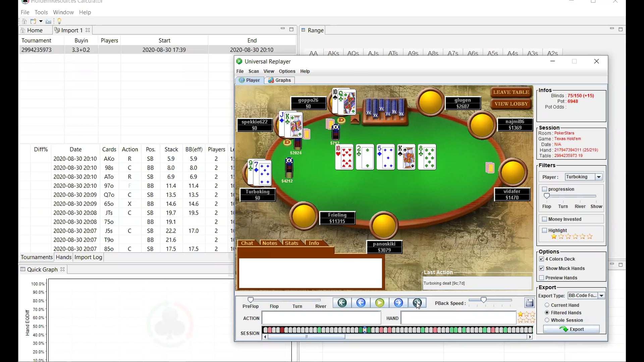Click the PreFlop street slider handle
Image resolution: width=644 pixels, height=362 pixels.
(x=251, y=300)
